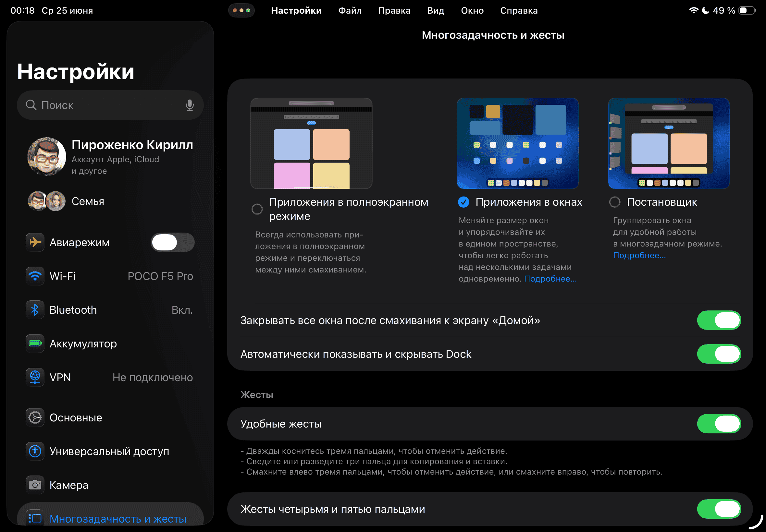This screenshot has height=532, width=766.
Task: Click the Камера label
Action: (x=69, y=485)
